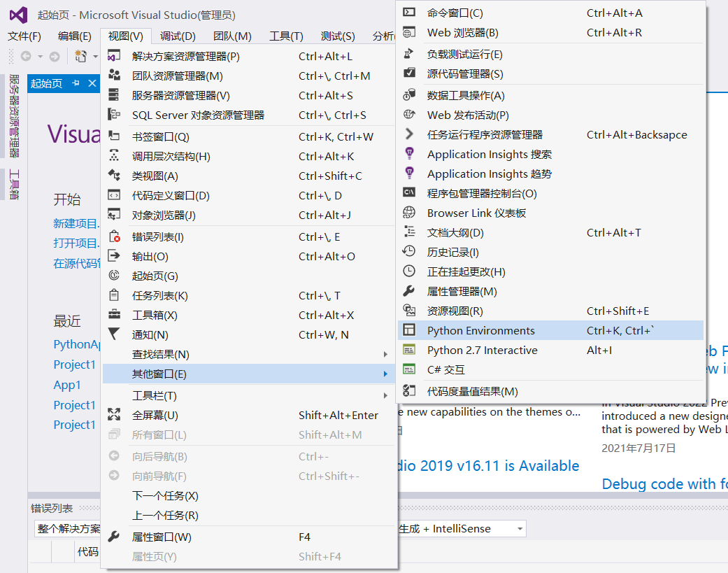Select 属性管理器(M) menu item

click(550, 290)
